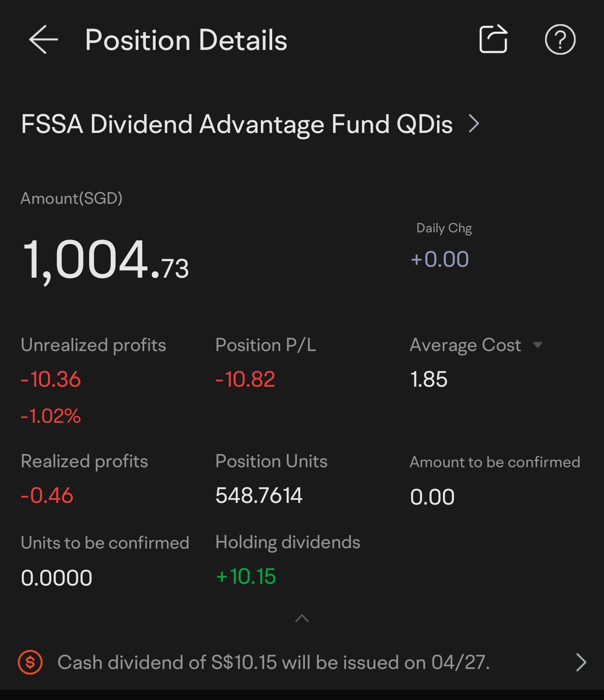
Task: Tap the 0.0000 units value
Action: [x=57, y=578]
